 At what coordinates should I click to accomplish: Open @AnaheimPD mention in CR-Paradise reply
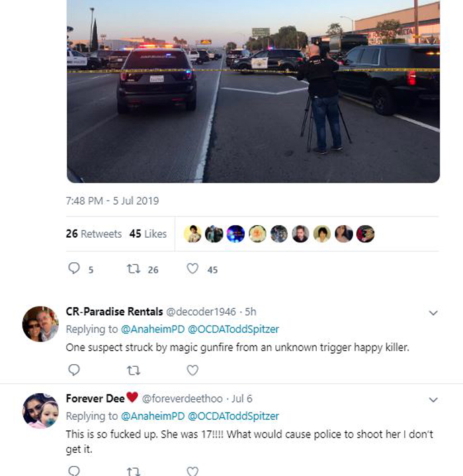click(153, 329)
